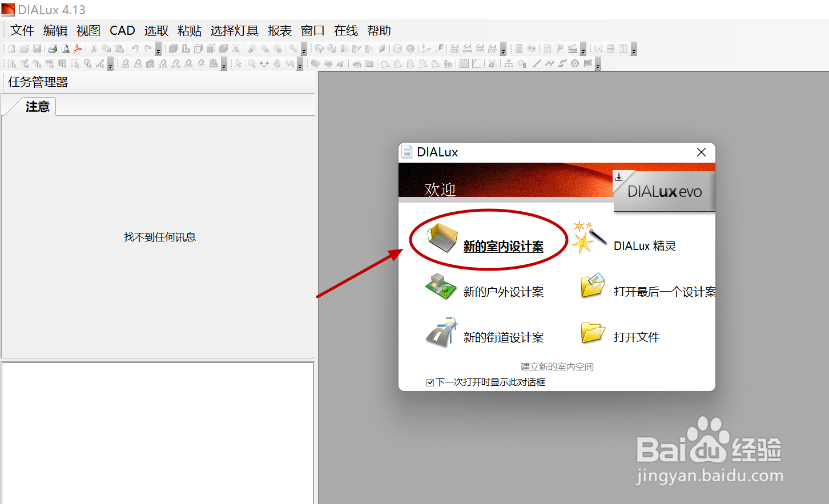Viewport: 829px width, 504px height.
Task: Click the Print toolbar icon
Action: pos(53,49)
